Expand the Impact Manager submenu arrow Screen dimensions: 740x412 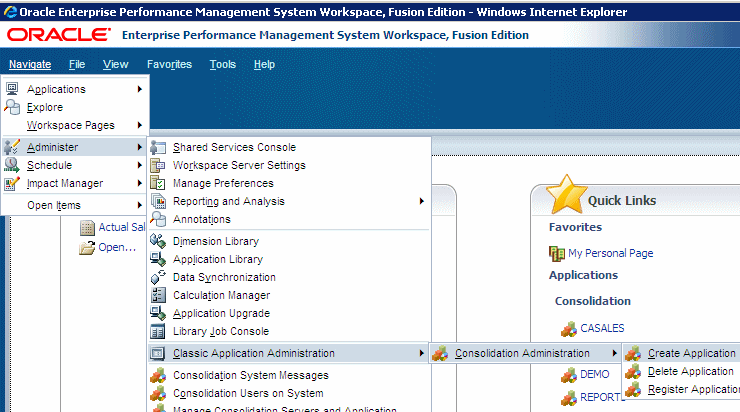pyautogui.click(x=140, y=183)
